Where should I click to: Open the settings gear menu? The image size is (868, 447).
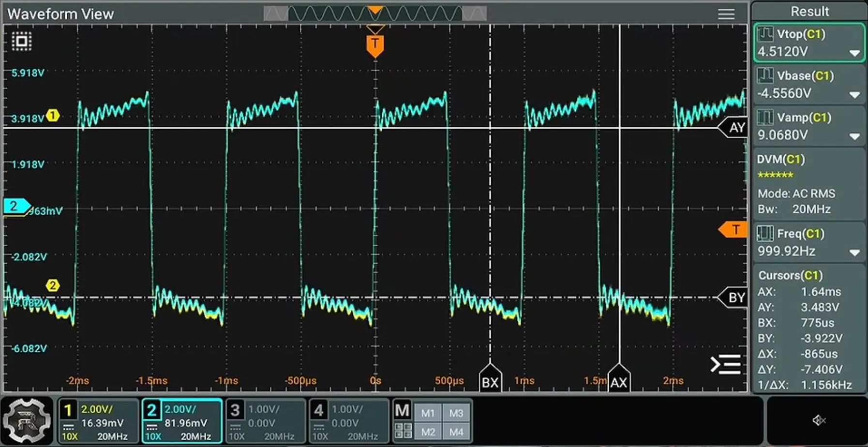[27, 421]
